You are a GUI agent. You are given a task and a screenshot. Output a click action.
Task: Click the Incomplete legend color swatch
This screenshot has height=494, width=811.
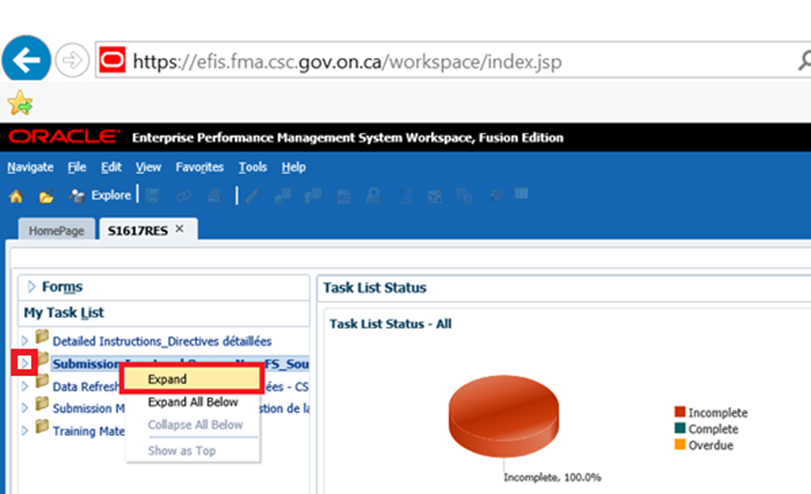pos(680,412)
